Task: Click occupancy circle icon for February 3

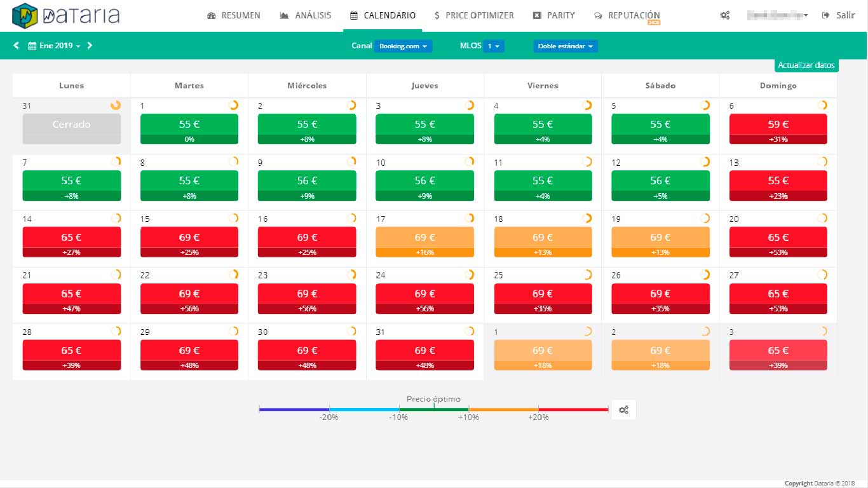Action: coord(822,331)
